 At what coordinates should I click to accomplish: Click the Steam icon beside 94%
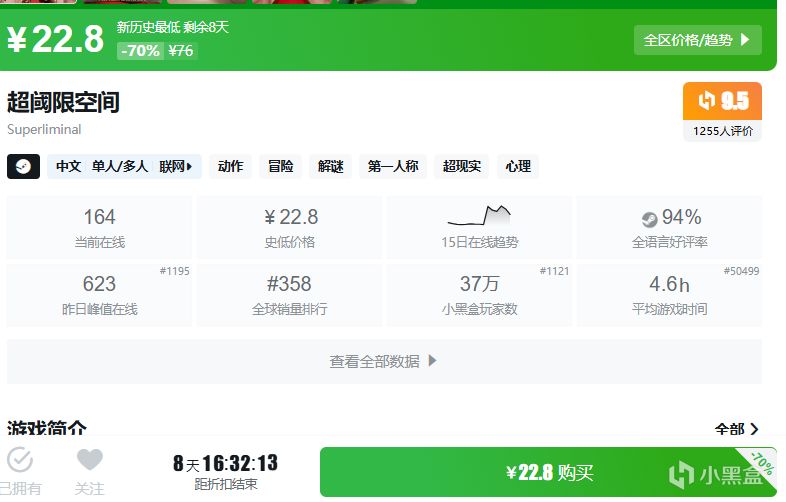pos(650,219)
